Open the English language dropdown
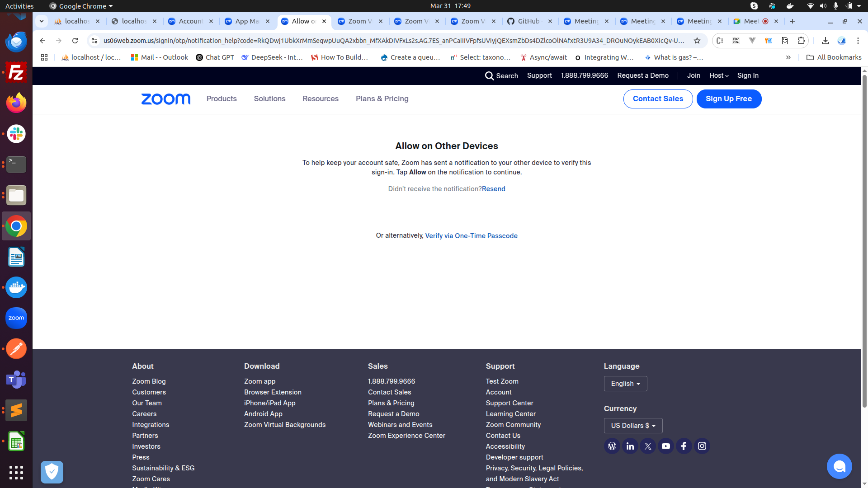 point(626,384)
